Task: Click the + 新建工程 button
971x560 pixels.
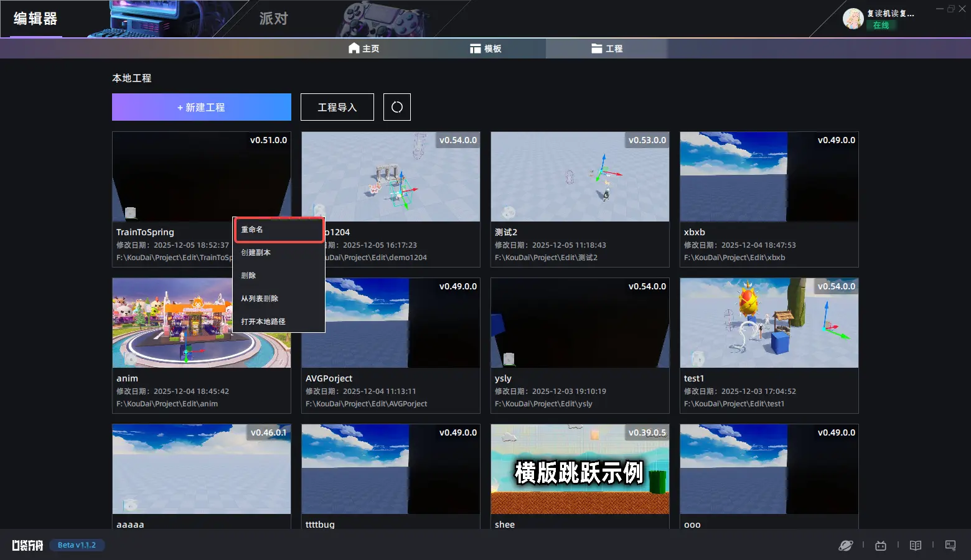Action: tap(201, 107)
